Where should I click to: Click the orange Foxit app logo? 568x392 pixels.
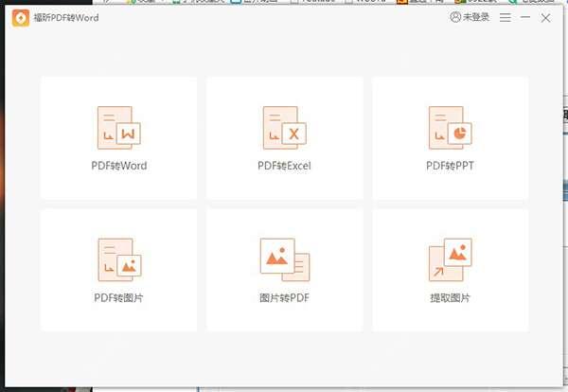tap(18, 17)
